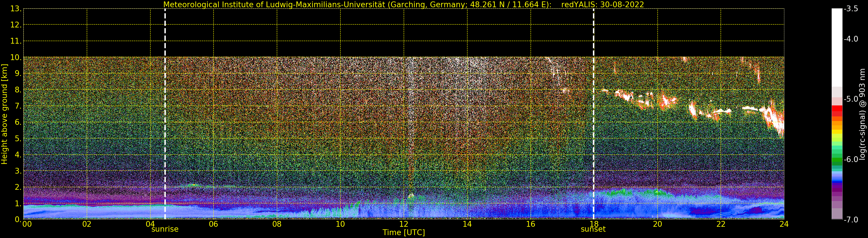The image size is (868, 238).
Task: Click the 'log(rc-signal) @ 903 nm' colorbar label
Action: coord(862,114)
